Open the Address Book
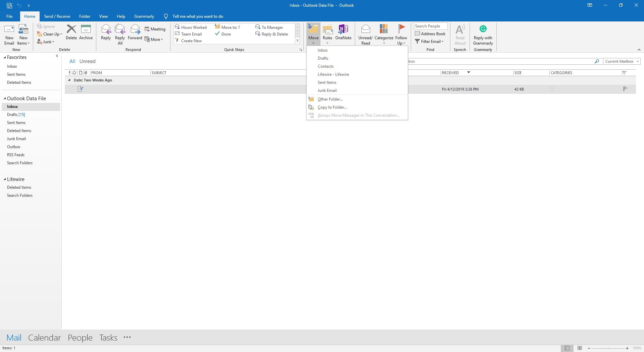The width and height of the screenshot is (644, 352). pyautogui.click(x=430, y=34)
